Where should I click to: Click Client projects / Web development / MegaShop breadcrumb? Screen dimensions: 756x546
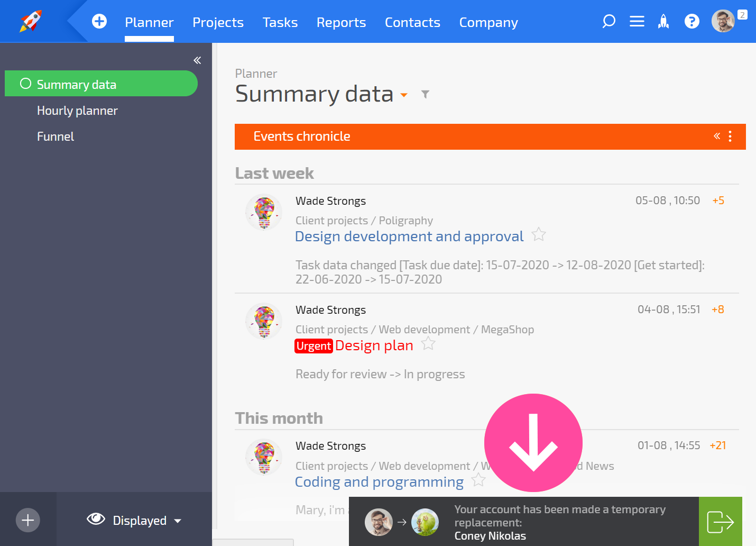[x=414, y=330]
